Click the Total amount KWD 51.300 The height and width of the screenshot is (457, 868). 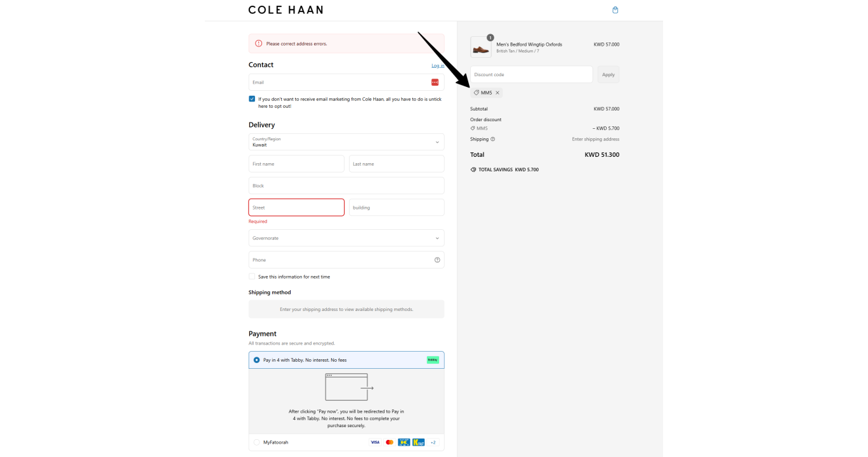point(602,155)
